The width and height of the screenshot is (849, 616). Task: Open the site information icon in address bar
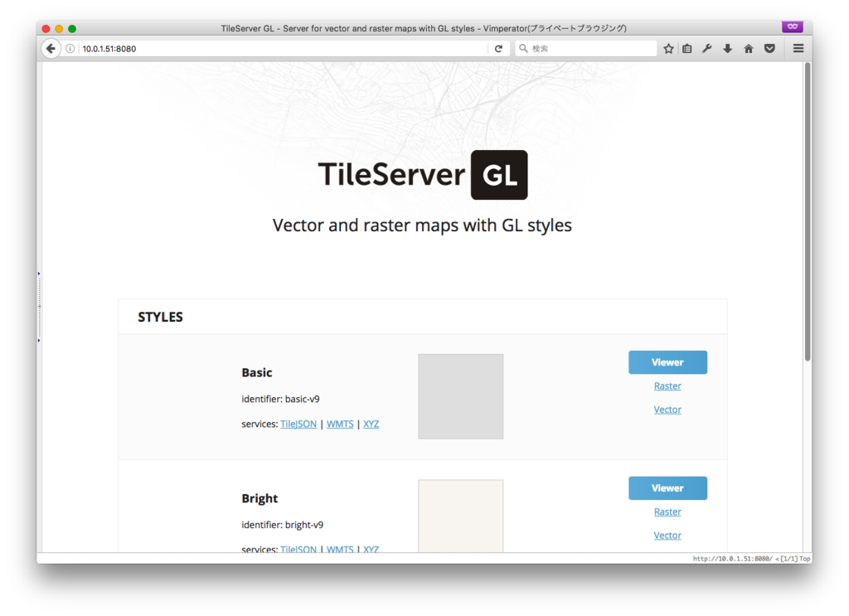tap(70, 49)
